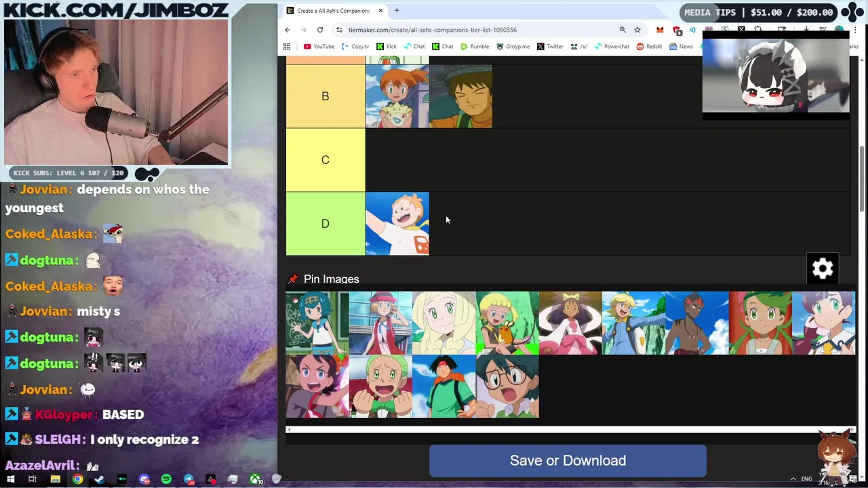Open the /x/ bookmark
This screenshot has width=868, height=488.
578,47
